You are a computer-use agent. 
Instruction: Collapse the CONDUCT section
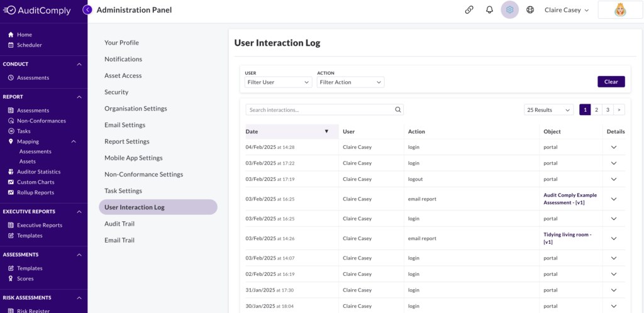point(79,64)
